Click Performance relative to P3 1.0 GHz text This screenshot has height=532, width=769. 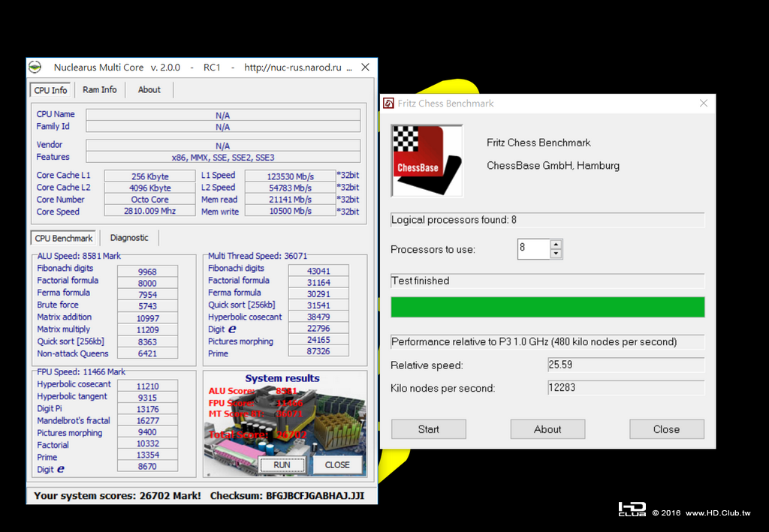click(x=534, y=342)
